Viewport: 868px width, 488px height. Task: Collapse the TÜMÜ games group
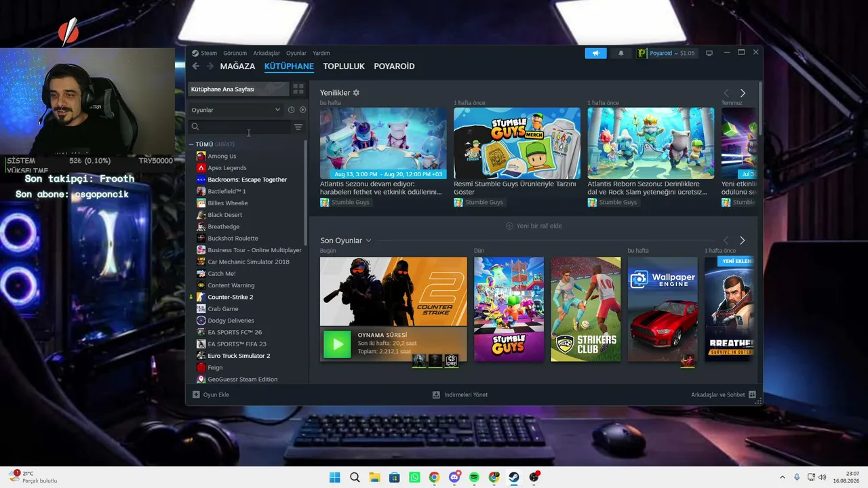191,144
